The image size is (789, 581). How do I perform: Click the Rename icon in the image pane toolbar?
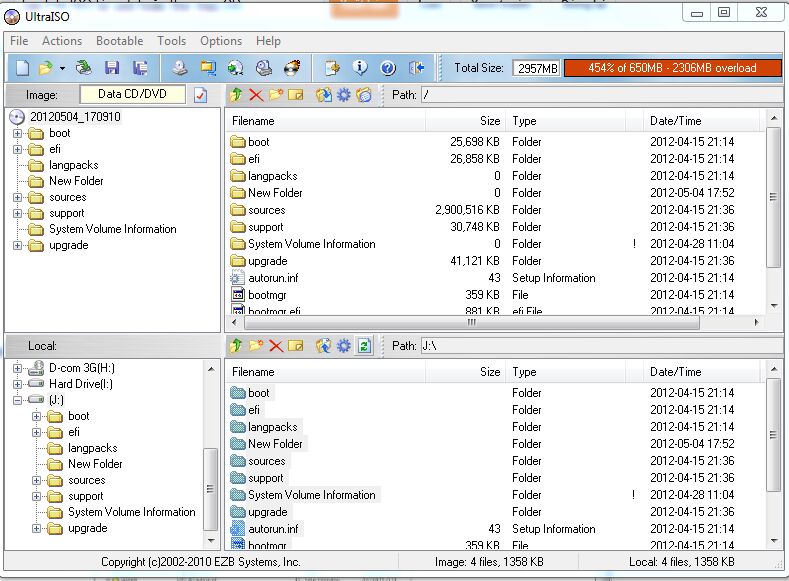(x=296, y=95)
